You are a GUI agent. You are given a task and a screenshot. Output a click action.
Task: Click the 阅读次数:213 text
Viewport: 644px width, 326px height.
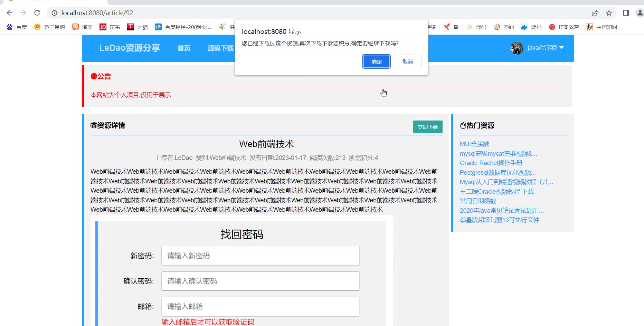point(328,158)
